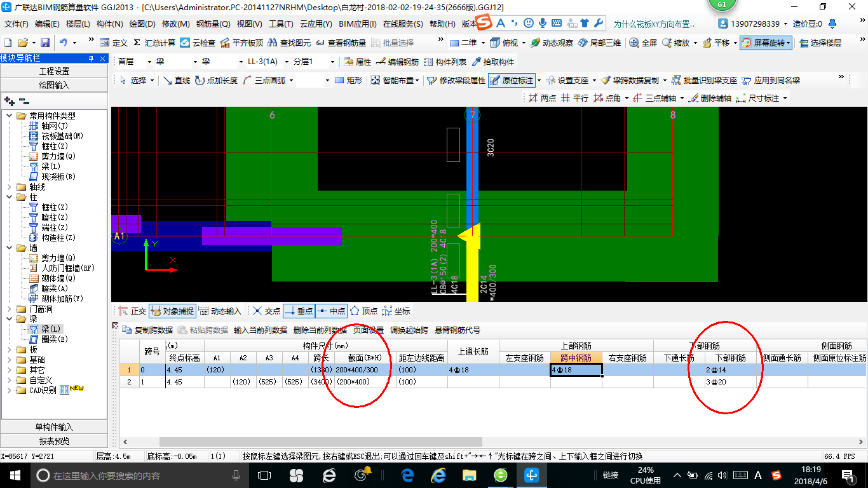Open the 构件(N) menu

click(109, 24)
